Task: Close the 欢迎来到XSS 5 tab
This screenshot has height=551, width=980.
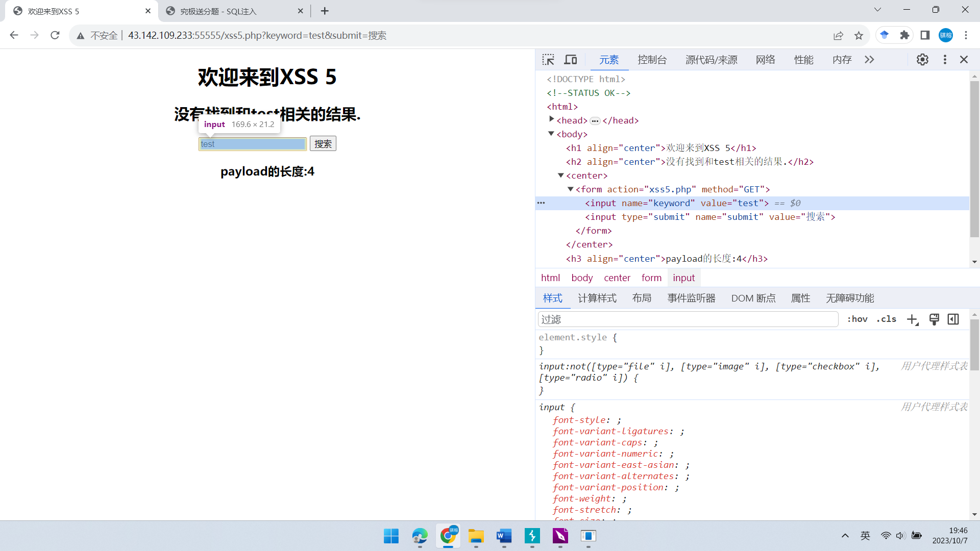Action: pos(148,11)
